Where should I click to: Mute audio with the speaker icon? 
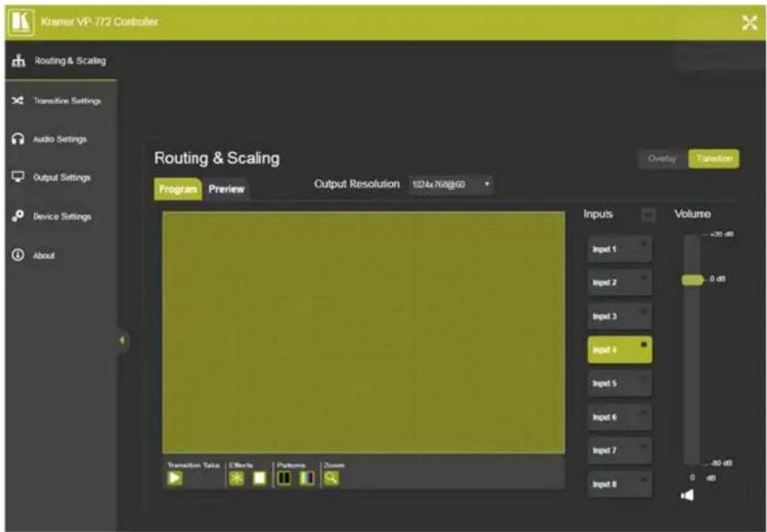tap(687, 495)
